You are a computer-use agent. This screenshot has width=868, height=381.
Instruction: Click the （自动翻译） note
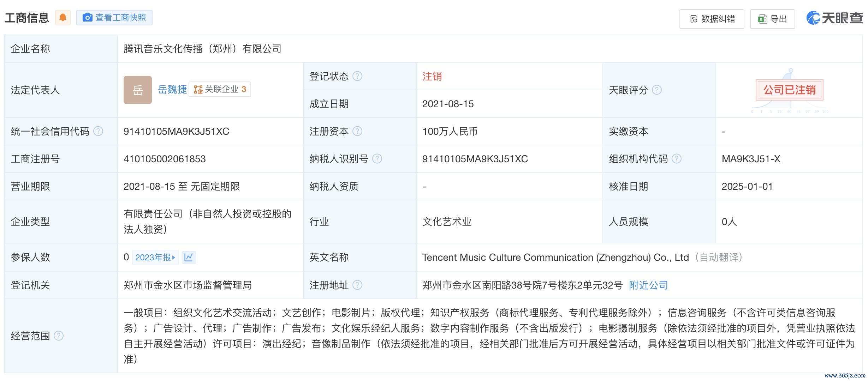pos(719,258)
